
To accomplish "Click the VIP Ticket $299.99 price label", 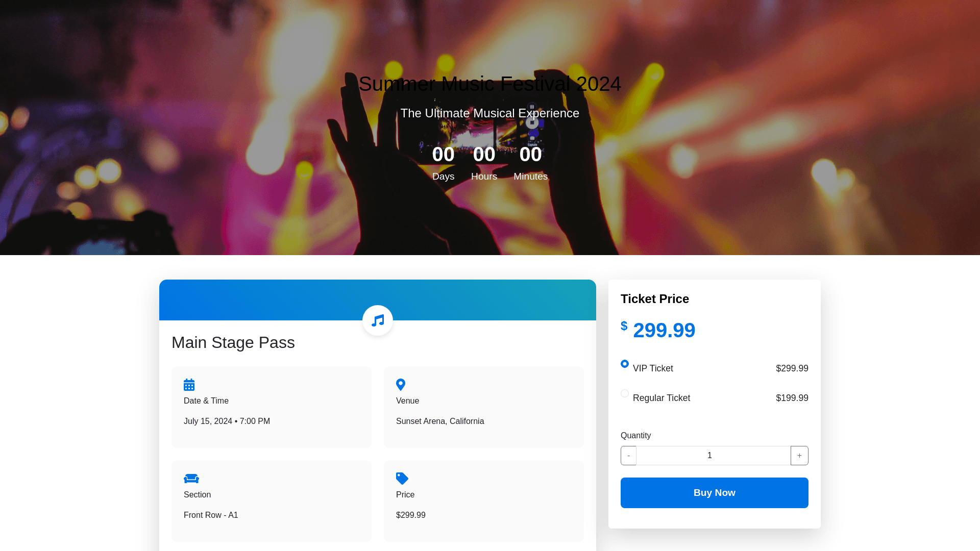I will [x=792, y=368].
